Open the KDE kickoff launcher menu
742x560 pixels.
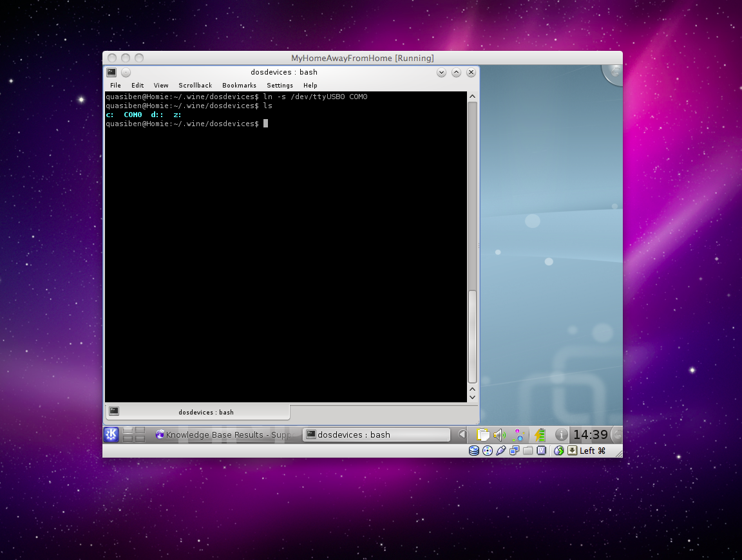(111, 434)
